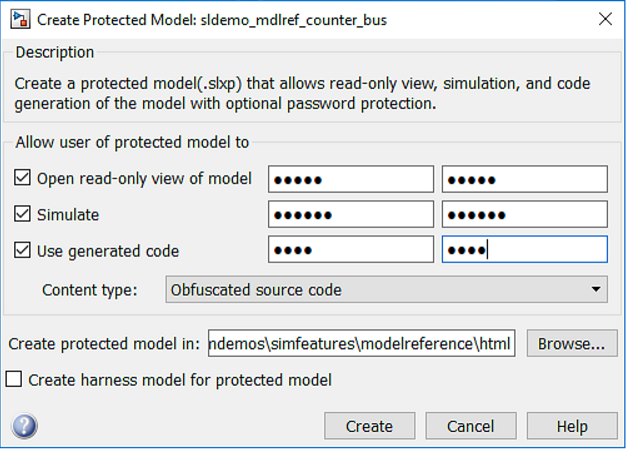Browse for the protected model folder
The height and width of the screenshot is (449, 626).
[570, 344]
